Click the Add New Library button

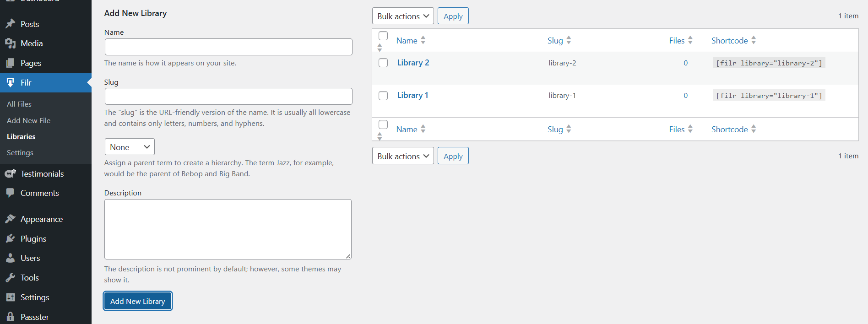(x=138, y=301)
